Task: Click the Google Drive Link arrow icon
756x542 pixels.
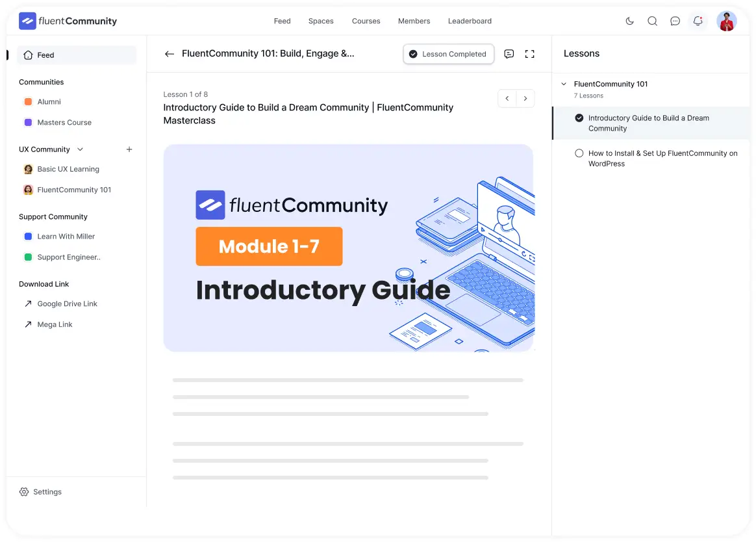Action: coord(28,303)
